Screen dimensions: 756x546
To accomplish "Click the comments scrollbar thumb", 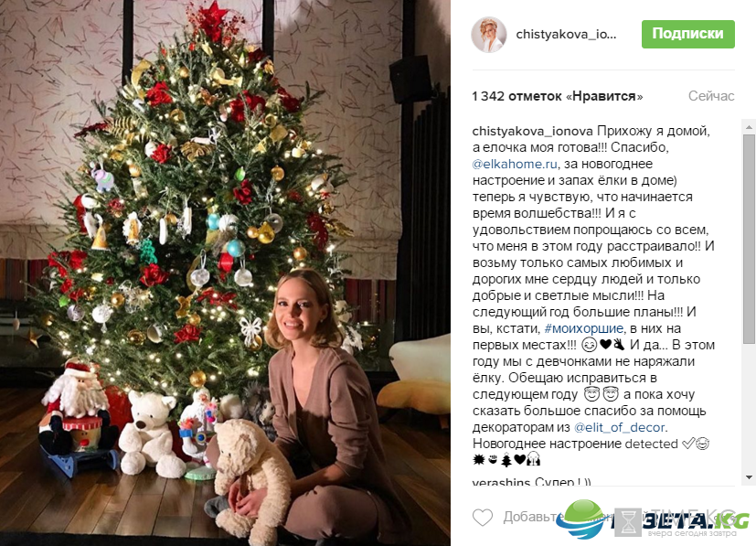I will (x=749, y=240).
